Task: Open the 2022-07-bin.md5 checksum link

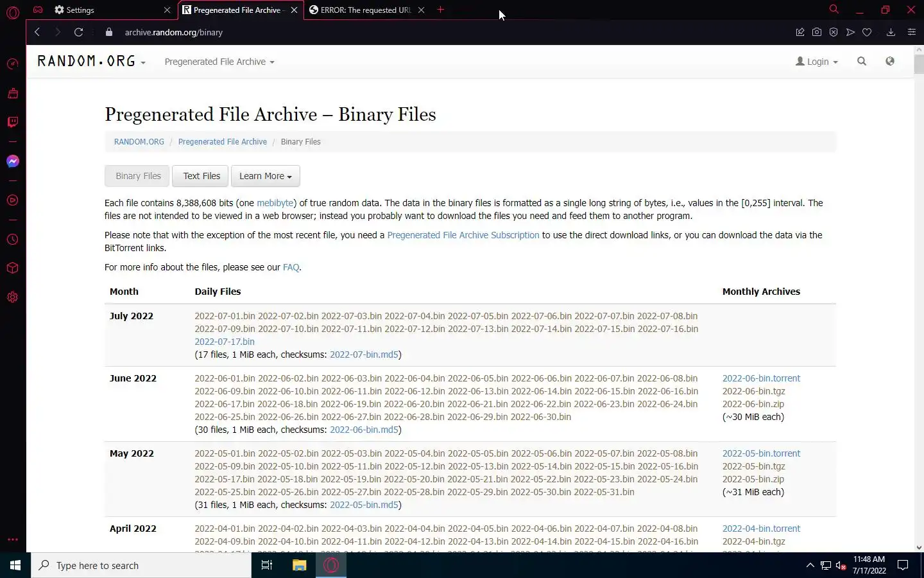Action: pyautogui.click(x=364, y=355)
